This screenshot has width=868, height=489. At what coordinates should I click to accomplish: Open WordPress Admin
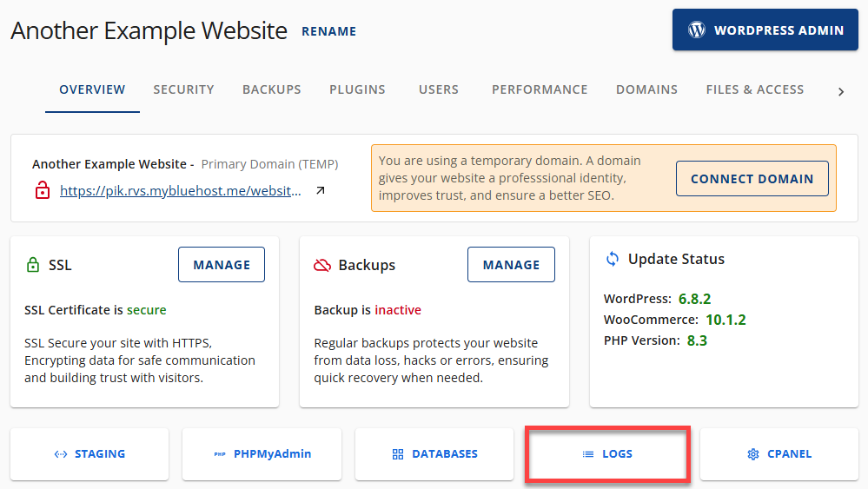(765, 30)
